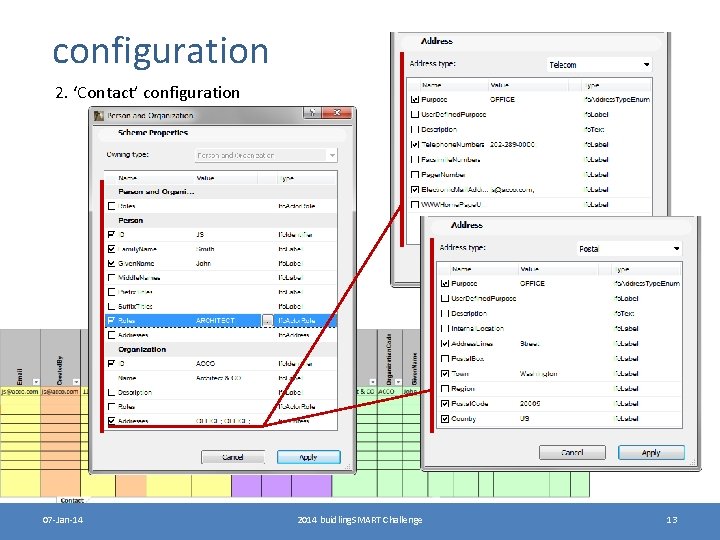
Task: Click the 20005 postal code value
Action: 530,404
